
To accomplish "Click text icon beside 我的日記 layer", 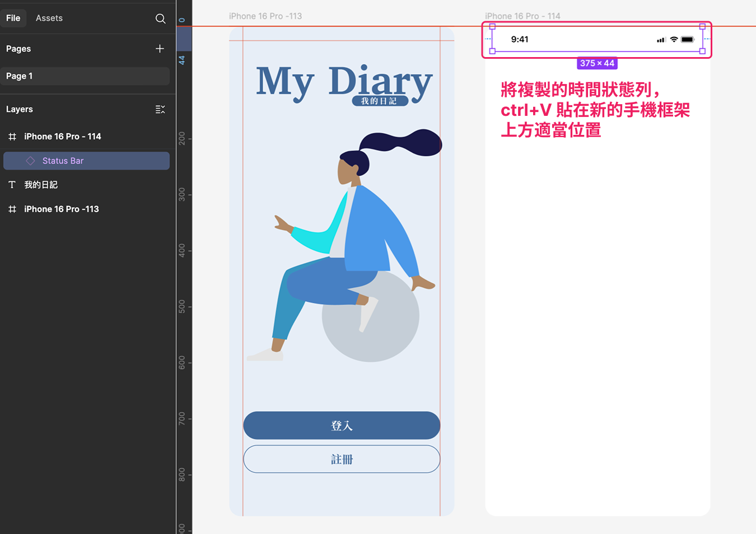I will [12, 185].
